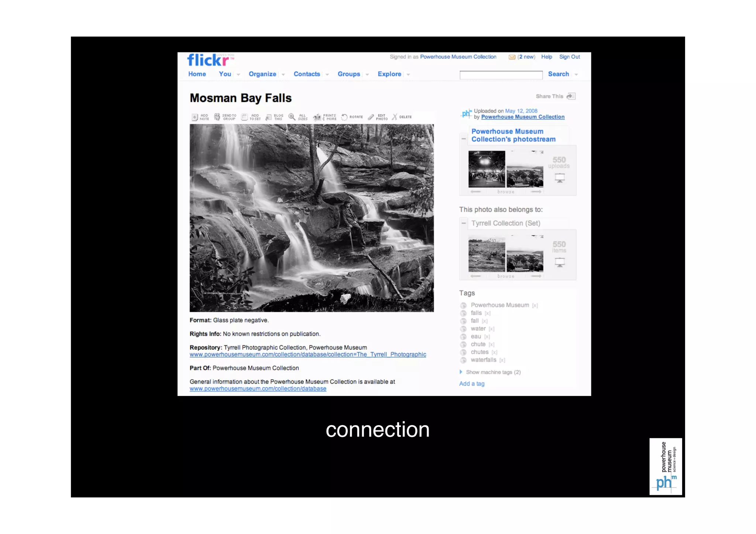Click Add a tag link
The height and width of the screenshot is (534, 756).
pyautogui.click(x=472, y=384)
